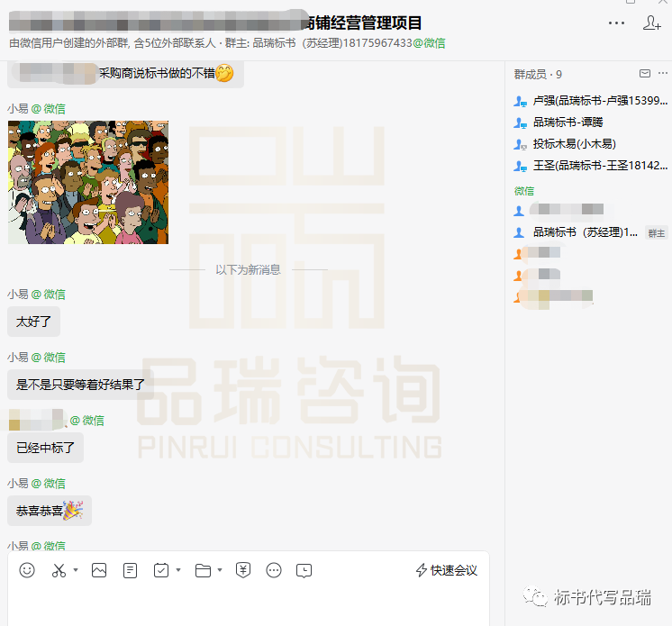Click the folder file icon
672x626 pixels.
pyautogui.click(x=203, y=571)
